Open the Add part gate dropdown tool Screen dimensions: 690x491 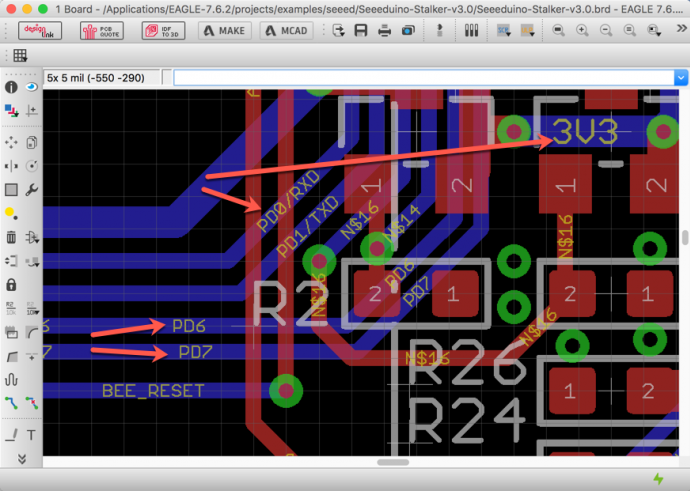32,238
